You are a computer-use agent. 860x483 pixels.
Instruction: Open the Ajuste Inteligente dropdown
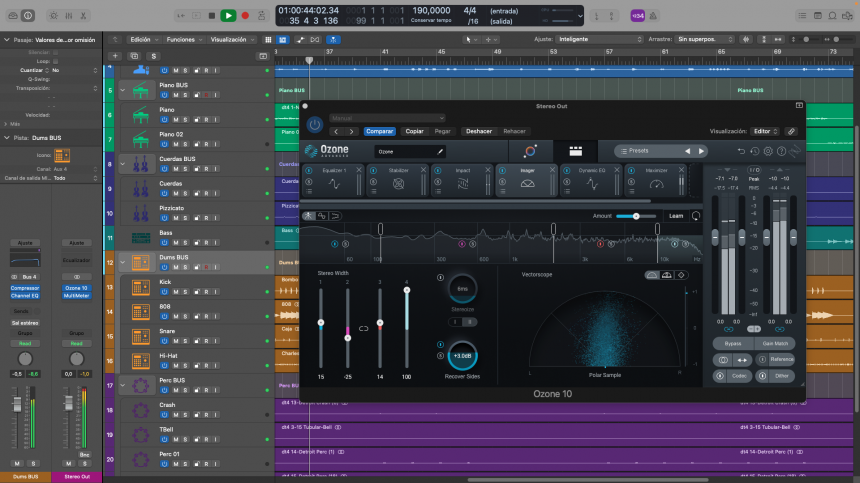click(599, 39)
